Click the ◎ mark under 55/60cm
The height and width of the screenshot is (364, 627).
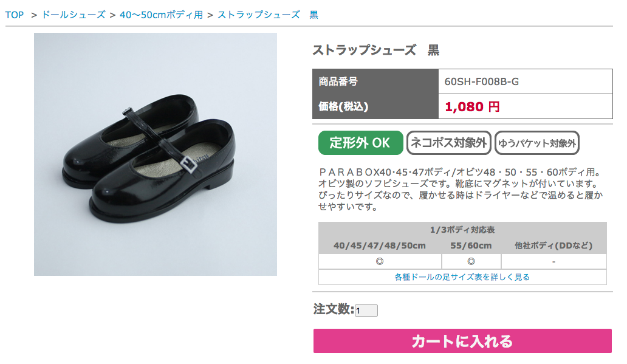[471, 261]
